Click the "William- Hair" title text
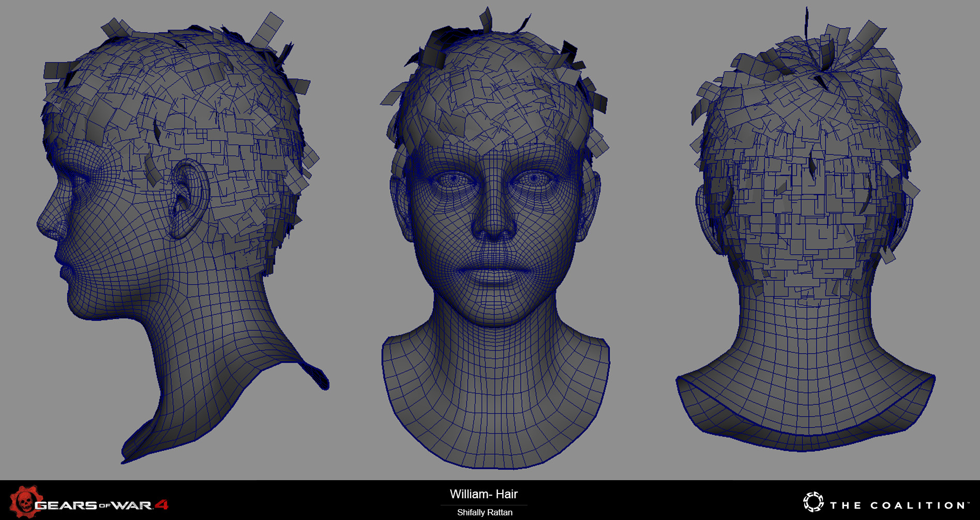Image resolution: width=980 pixels, height=520 pixels. tap(484, 494)
